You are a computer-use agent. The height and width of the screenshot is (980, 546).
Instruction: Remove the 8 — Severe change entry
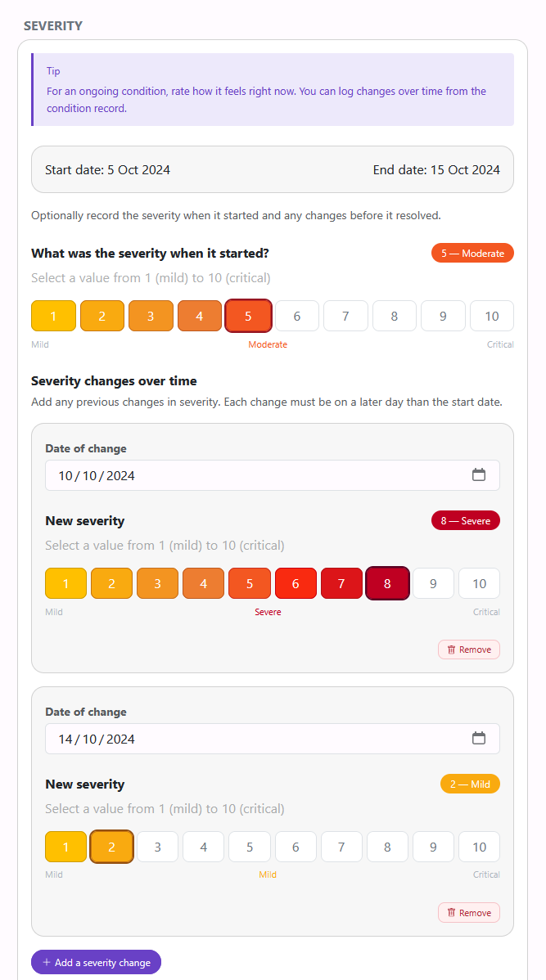(x=469, y=650)
